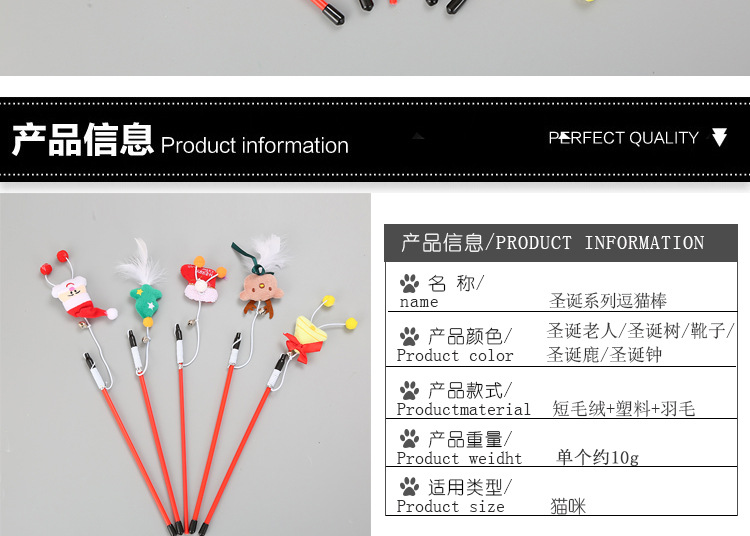The width and height of the screenshot is (750, 536).
Task: Click the PERFECT QUALITY text
Action: click(x=623, y=138)
